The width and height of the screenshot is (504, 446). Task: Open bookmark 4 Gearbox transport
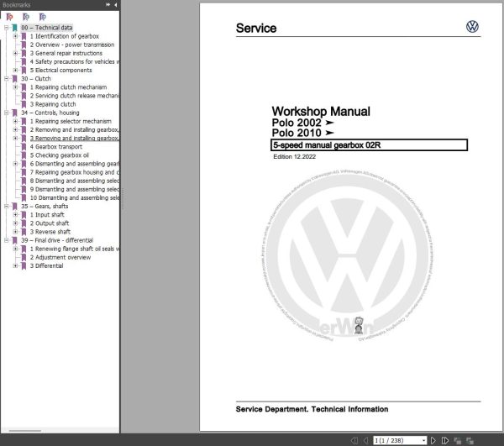click(56, 147)
